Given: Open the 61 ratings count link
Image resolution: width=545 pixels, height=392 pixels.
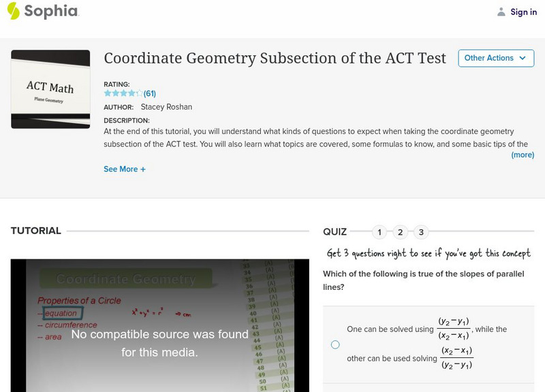Looking at the screenshot, I should [x=149, y=93].
